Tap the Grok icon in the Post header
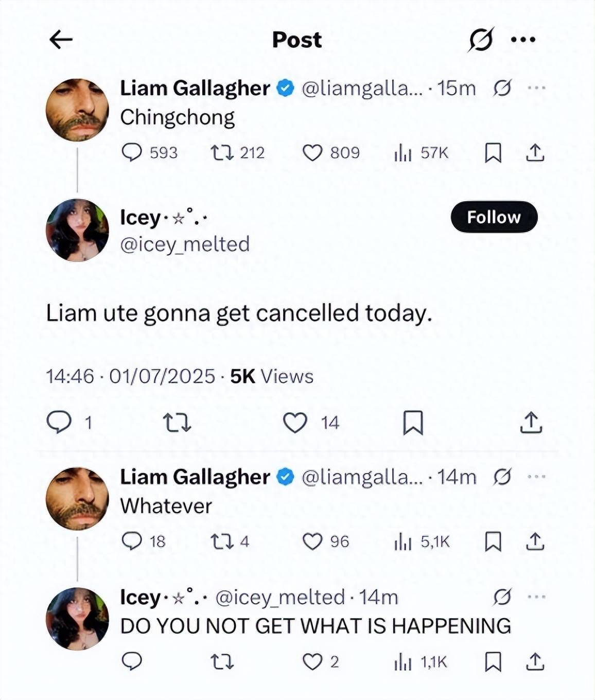The height and width of the screenshot is (700, 595). (481, 40)
